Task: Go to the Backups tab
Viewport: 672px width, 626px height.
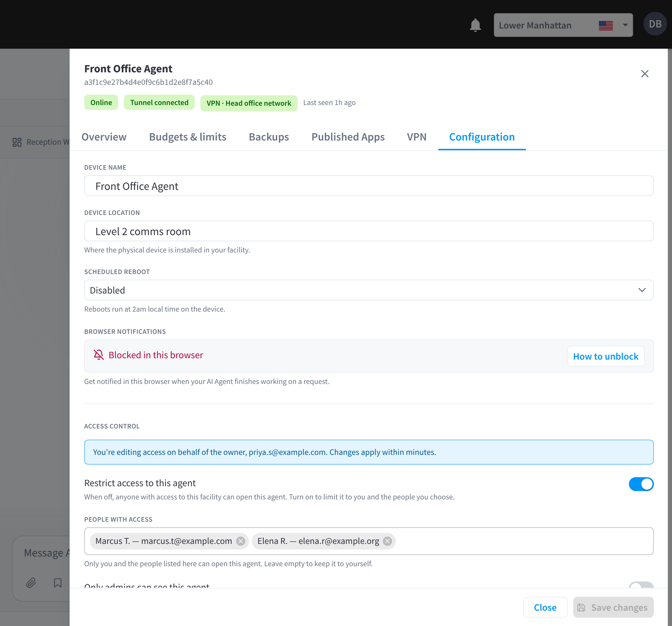Action: [x=269, y=137]
